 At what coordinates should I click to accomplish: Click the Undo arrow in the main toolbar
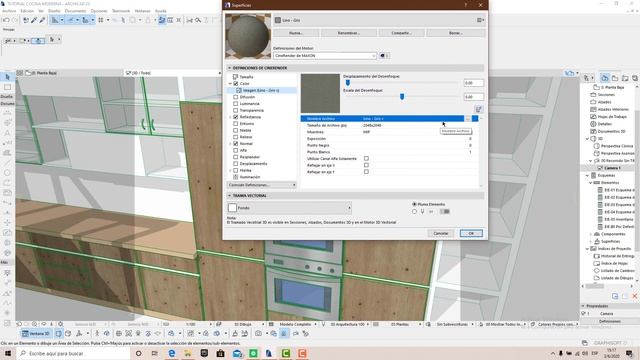6,20
